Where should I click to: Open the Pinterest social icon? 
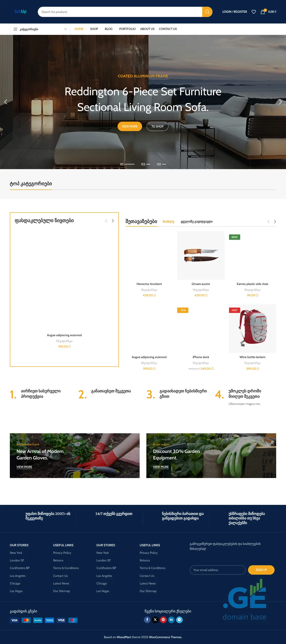tap(163, 619)
